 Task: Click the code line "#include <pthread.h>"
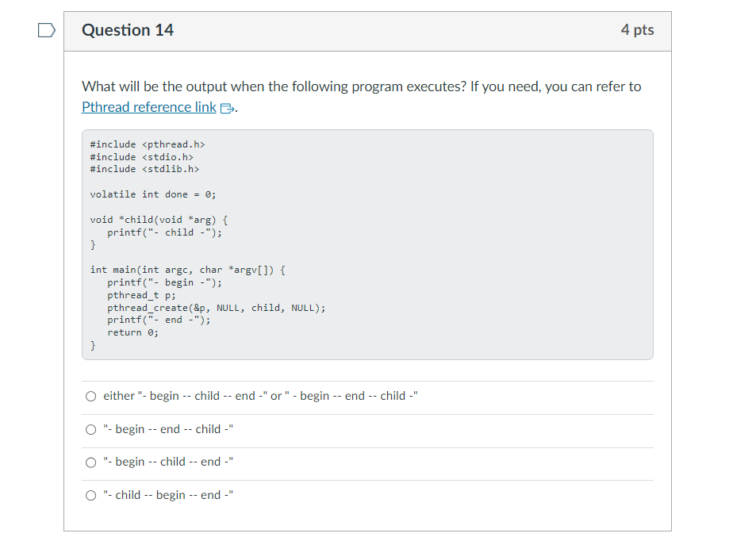pos(148,144)
